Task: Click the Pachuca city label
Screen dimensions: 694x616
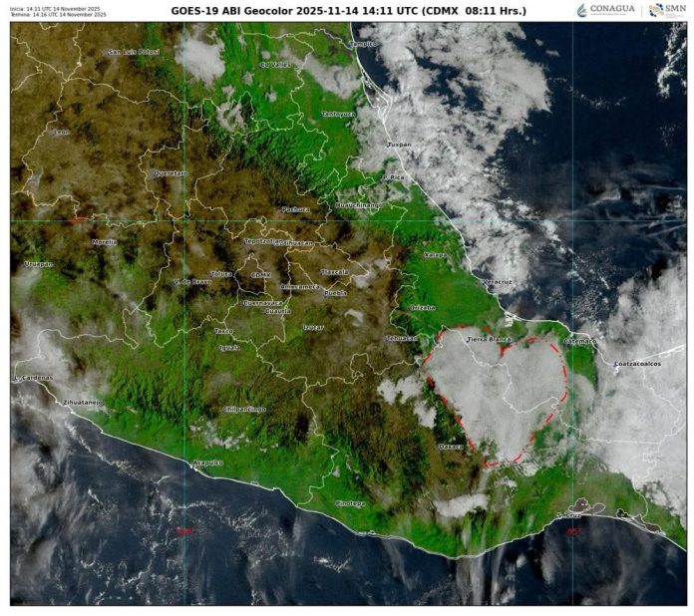Action: click(296, 209)
